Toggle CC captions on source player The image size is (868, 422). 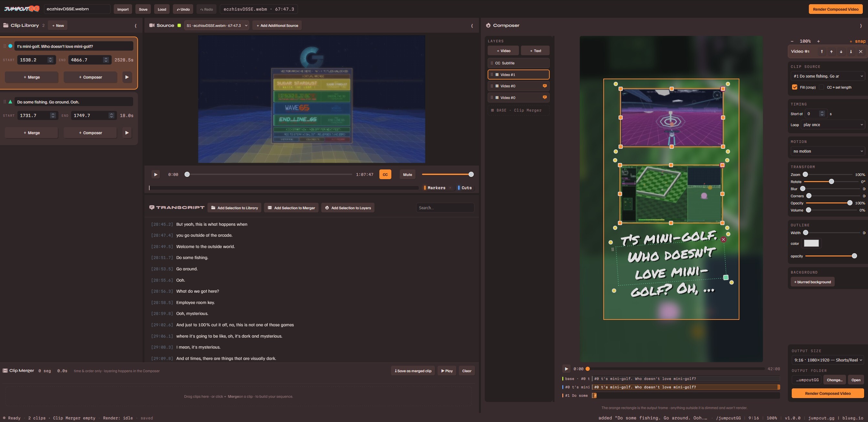click(x=385, y=175)
